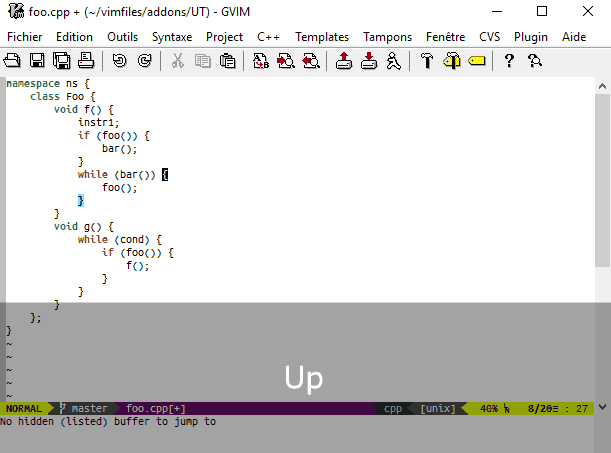The width and height of the screenshot is (611, 453).
Task: Open the CVS menu
Action: 489,37
